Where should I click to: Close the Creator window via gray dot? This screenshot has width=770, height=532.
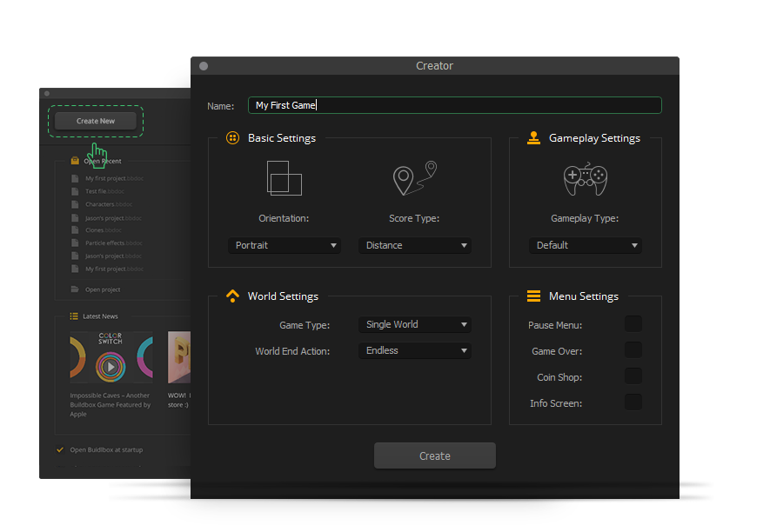pos(204,66)
